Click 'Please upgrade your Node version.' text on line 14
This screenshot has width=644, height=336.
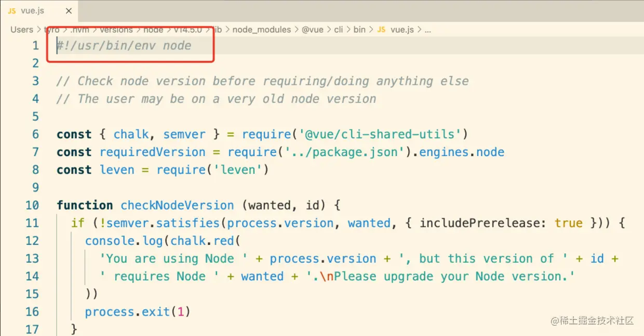[x=451, y=276]
